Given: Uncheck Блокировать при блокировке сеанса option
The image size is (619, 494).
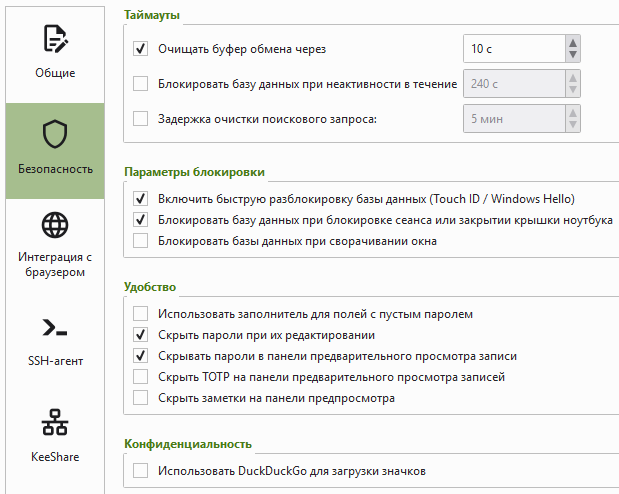Looking at the screenshot, I should 140,219.
